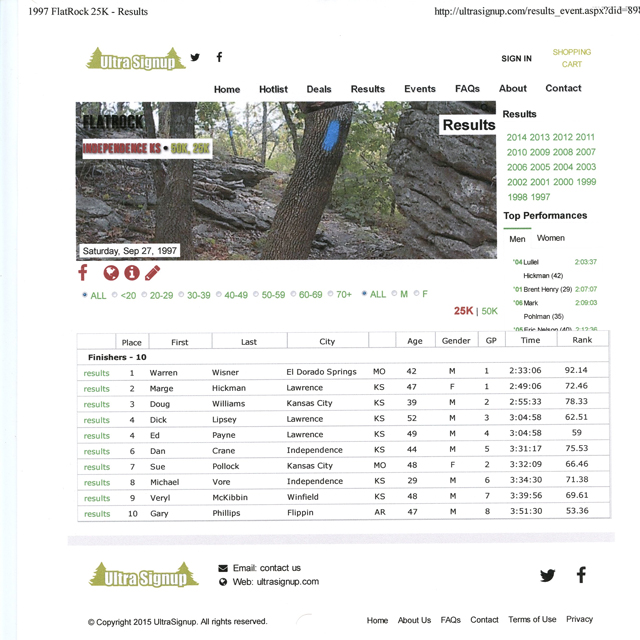Open results link for Warren Wisner
Viewport: 640px width, 640px height.
coord(96,373)
